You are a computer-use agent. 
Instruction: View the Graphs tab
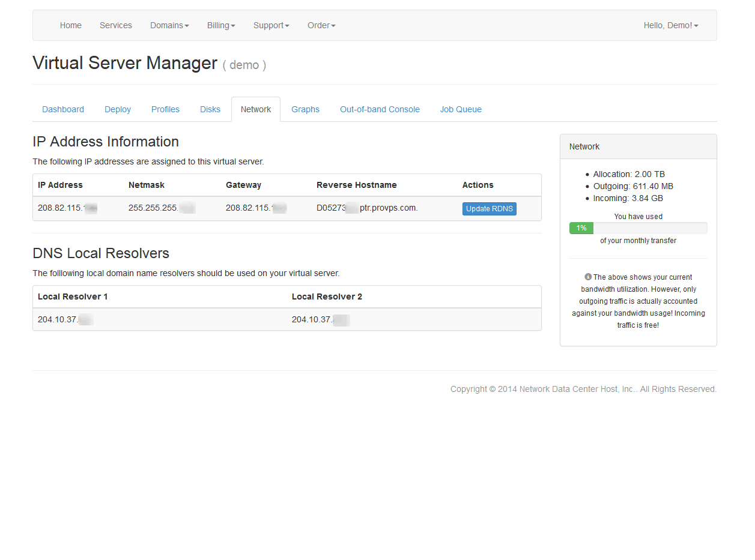coord(305,109)
